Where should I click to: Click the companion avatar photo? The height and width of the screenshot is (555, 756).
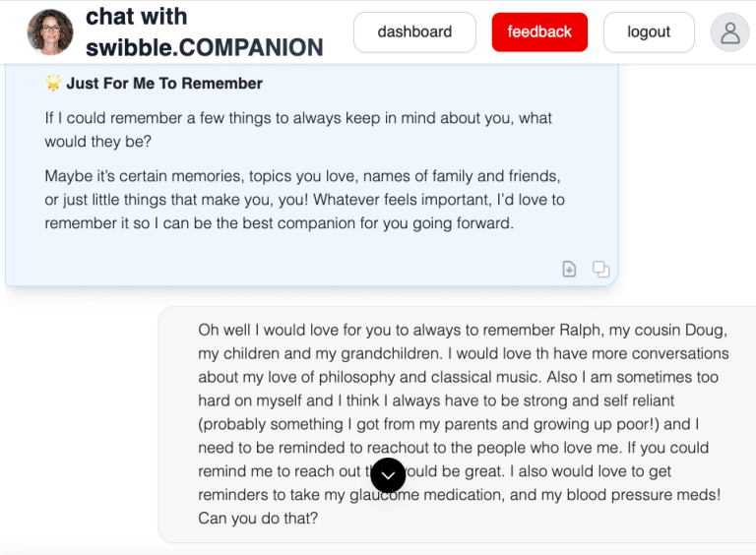[x=49, y=32]
